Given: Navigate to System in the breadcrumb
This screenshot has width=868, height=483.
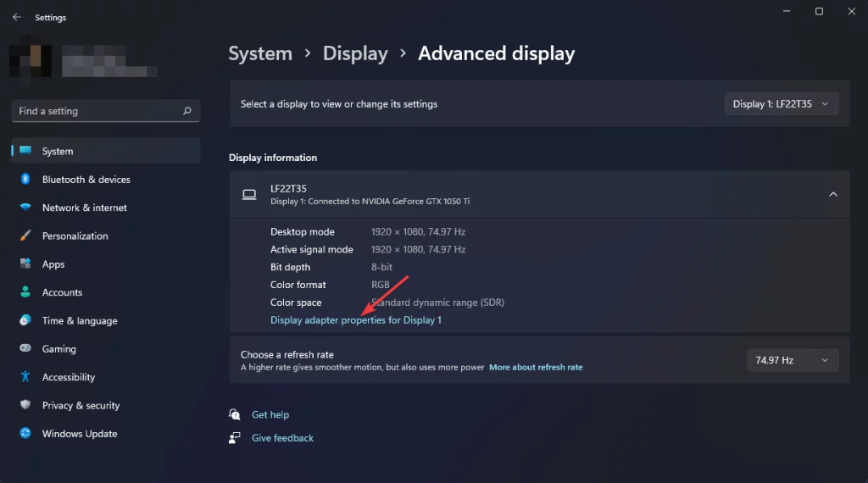Looking at the screenshot, I should [x=260, y=53].
